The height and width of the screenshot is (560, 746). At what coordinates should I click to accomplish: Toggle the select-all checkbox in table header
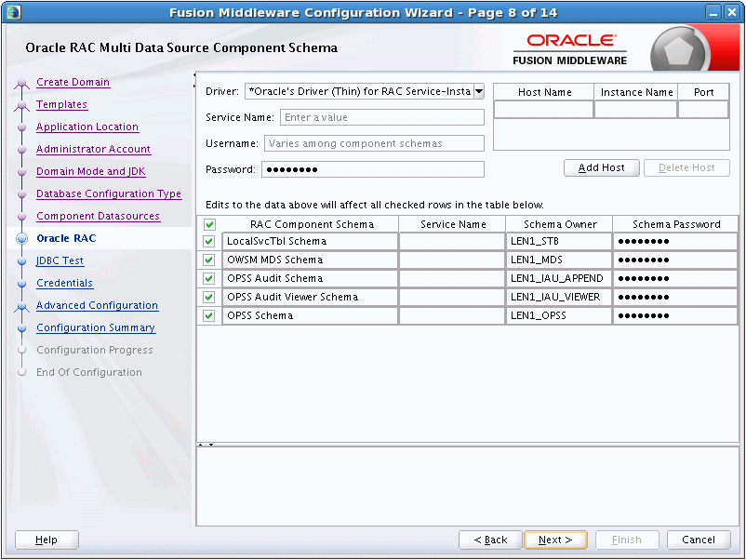coord(209,224)
